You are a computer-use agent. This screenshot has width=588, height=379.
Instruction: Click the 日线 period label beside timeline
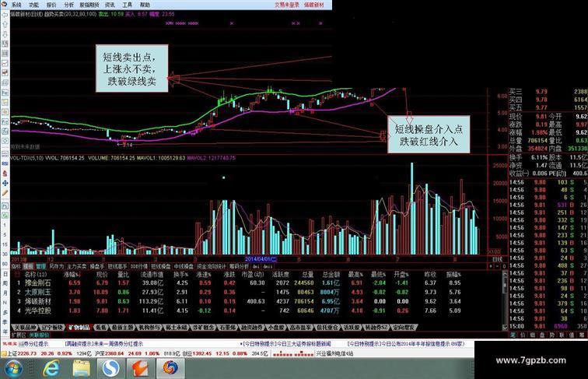coord(497,259)
